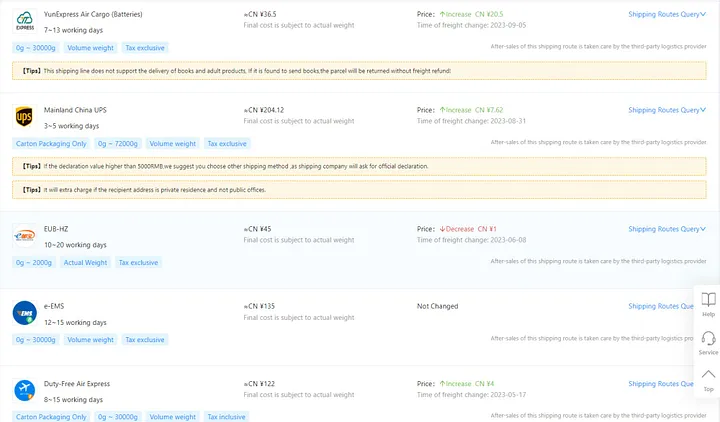Click the UPS shield logo
The width and height of the screenshot is (720, 422).
(x=24, y=117)
